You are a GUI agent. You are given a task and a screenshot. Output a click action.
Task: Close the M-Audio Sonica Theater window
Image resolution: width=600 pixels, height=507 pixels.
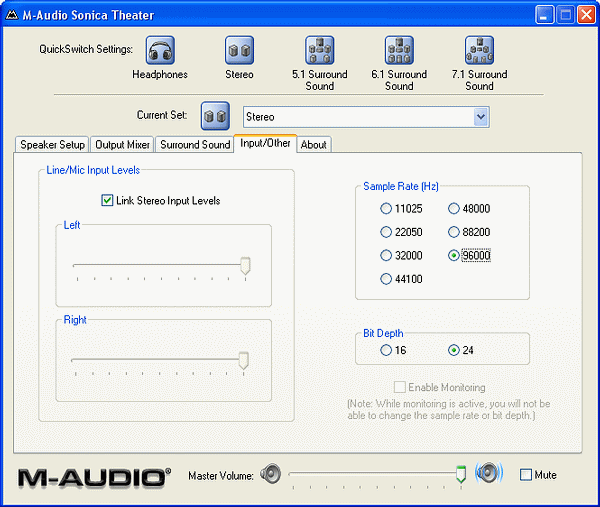(586, 15)
